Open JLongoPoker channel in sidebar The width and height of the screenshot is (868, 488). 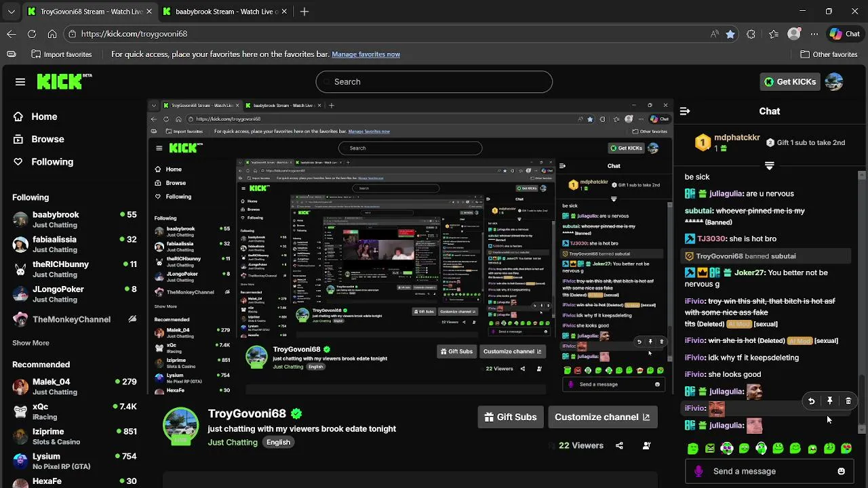75,294
